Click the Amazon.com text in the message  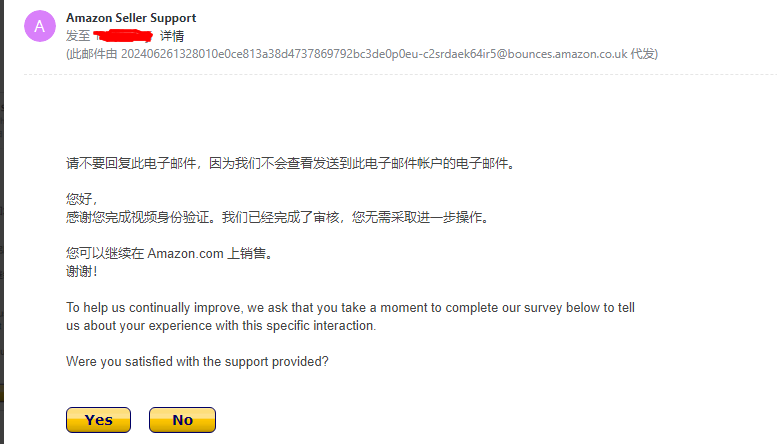pos(185,254)
